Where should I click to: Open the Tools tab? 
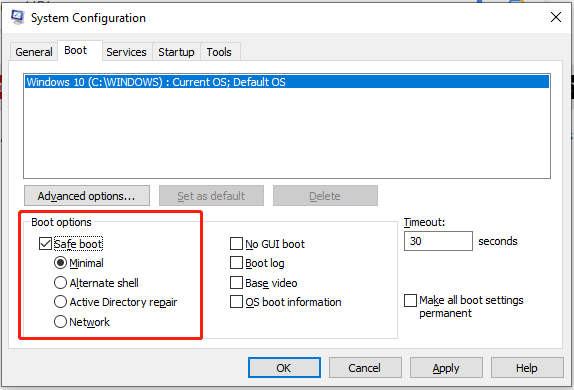(x=219, y=52)
